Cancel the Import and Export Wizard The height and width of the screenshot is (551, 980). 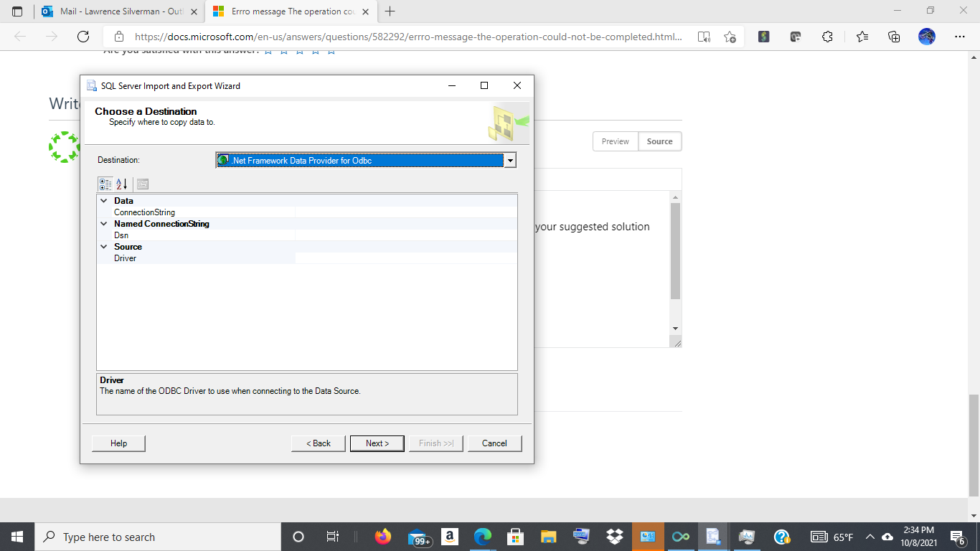(494, 443)
